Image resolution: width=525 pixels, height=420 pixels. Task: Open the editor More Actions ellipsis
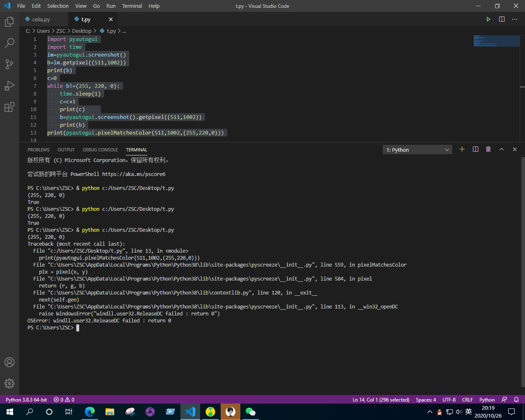[515, 19]
